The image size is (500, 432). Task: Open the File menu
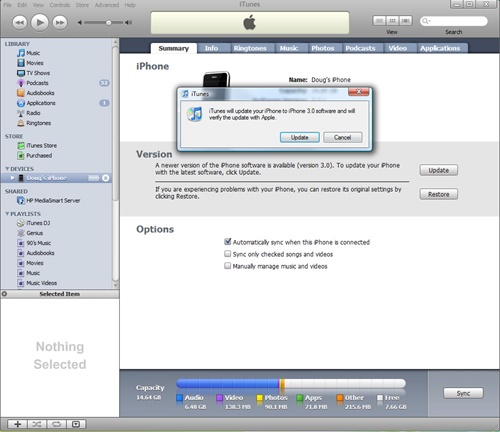click(x=8, y=5)
